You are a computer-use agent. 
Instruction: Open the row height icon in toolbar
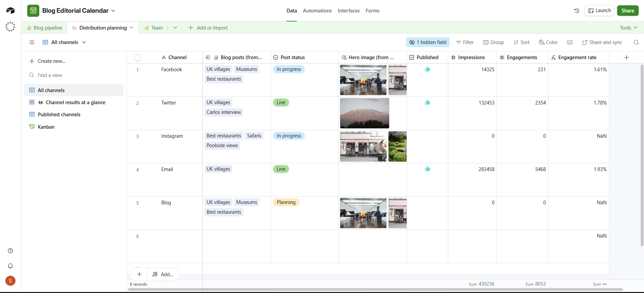click(570, 42)
